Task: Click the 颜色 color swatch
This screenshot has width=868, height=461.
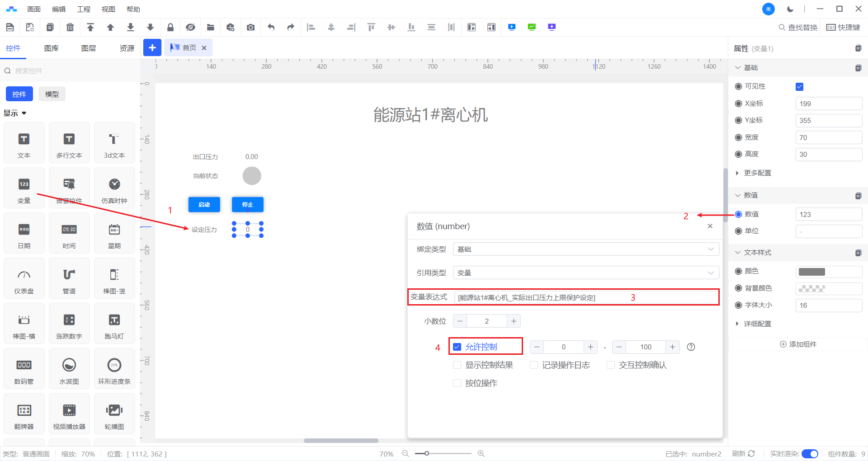Action: (x=812, y=272)
